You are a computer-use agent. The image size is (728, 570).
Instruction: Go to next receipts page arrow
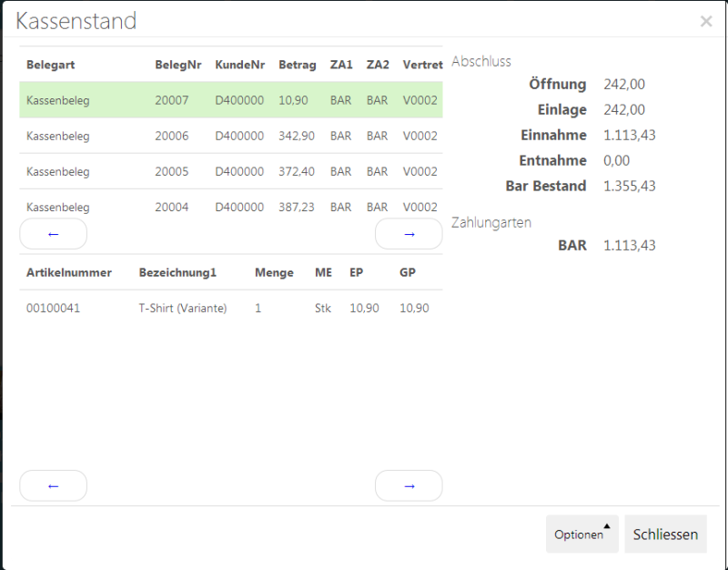click(x=409, y=234)
